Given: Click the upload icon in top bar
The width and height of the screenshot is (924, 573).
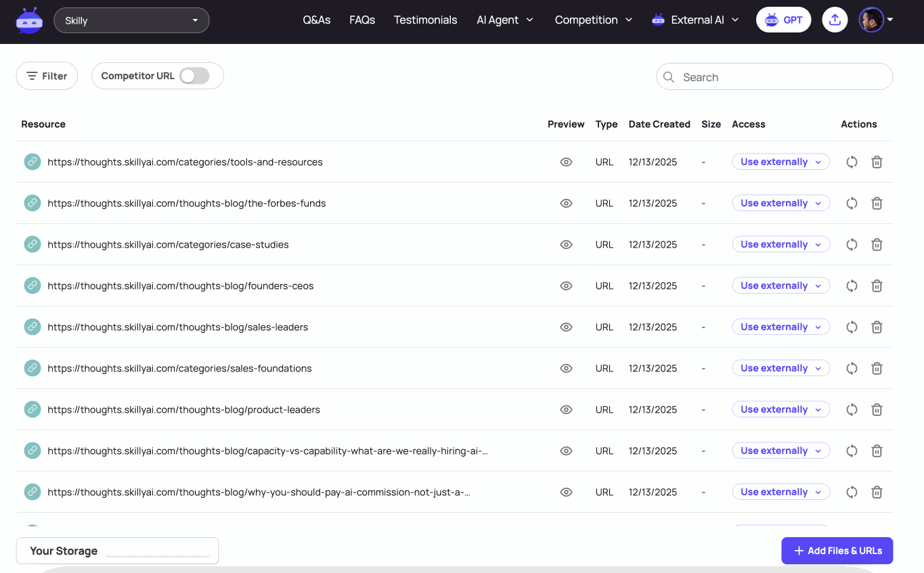Looking at the screenshot, I should pos(835,20).
